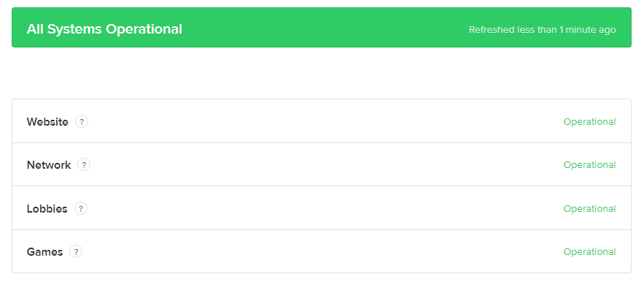Click the Refreshed less than 1 minute ago text
644x290 pixels.
click(x=542, y=30)
